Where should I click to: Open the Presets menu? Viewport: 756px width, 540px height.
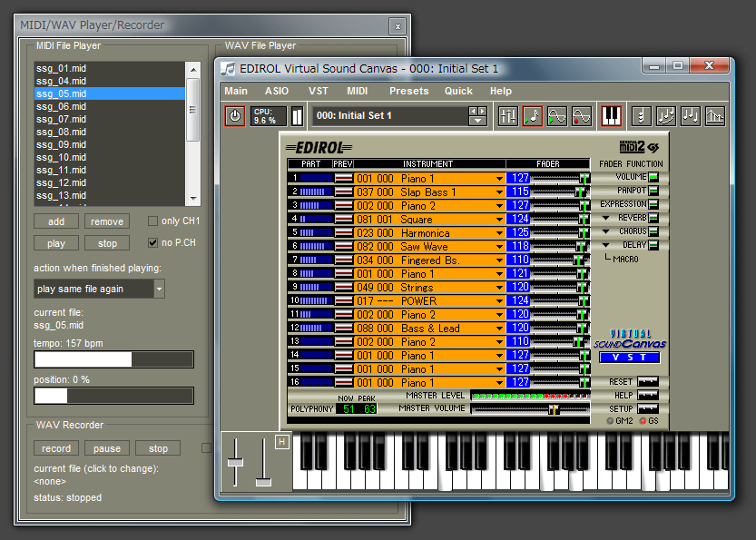408,91
